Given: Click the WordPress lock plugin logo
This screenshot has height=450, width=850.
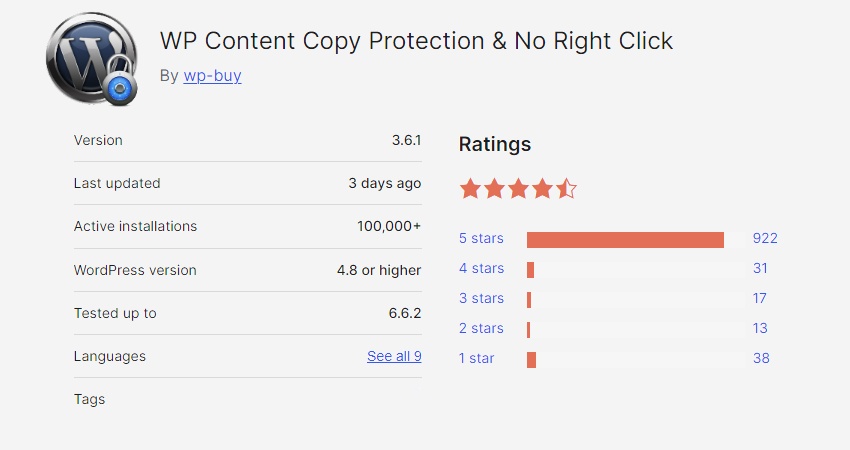Looking at the screenshot, I should click(91, 58).
